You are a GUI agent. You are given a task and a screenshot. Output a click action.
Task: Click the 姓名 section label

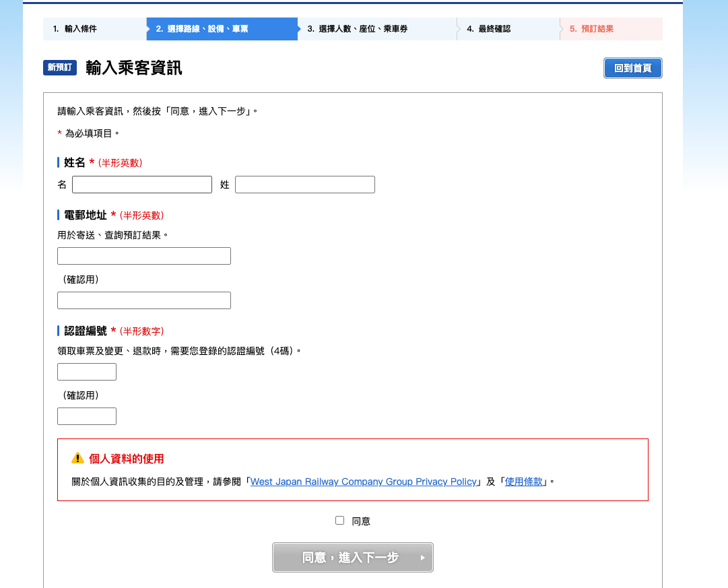[x=75, y=162]
